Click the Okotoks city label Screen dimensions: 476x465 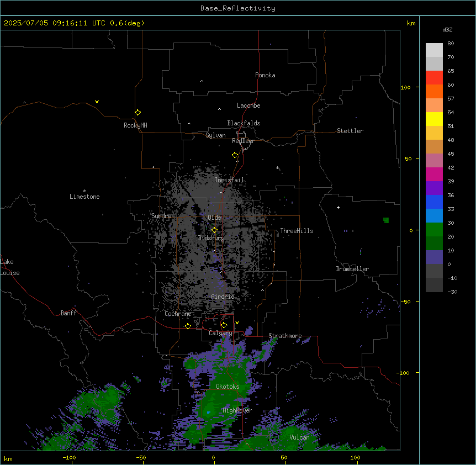(228, 387)
